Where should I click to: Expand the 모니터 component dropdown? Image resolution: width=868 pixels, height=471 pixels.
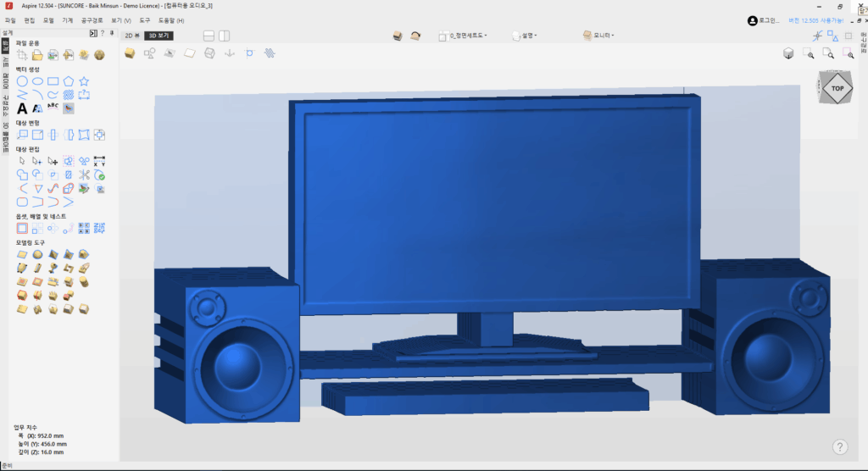coord(598,36)
